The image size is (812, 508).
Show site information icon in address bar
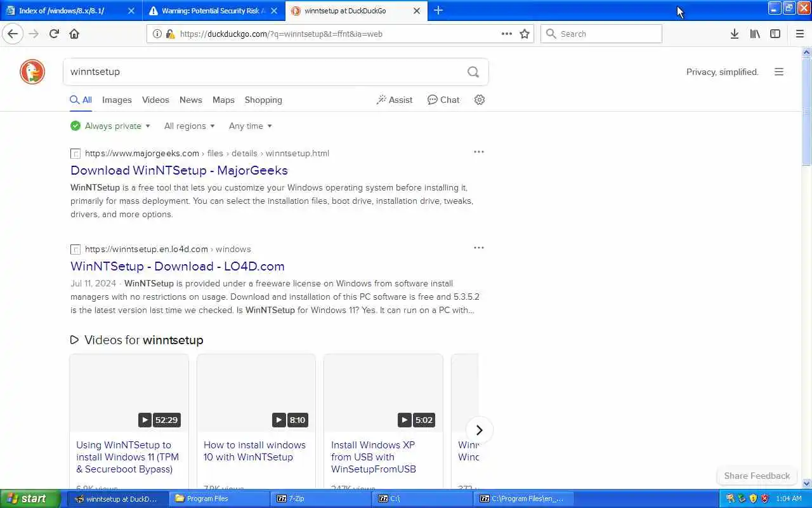coord(157,34)
